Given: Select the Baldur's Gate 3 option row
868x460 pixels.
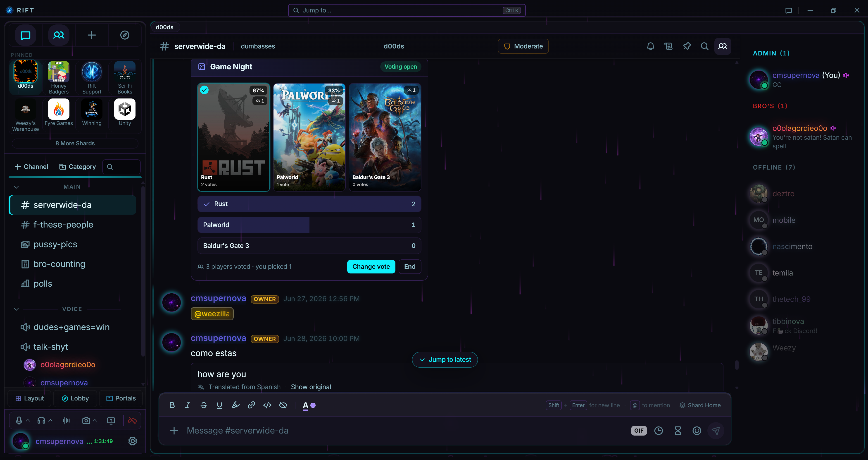Looking at the screenshot, I should (x=309, y=246).
